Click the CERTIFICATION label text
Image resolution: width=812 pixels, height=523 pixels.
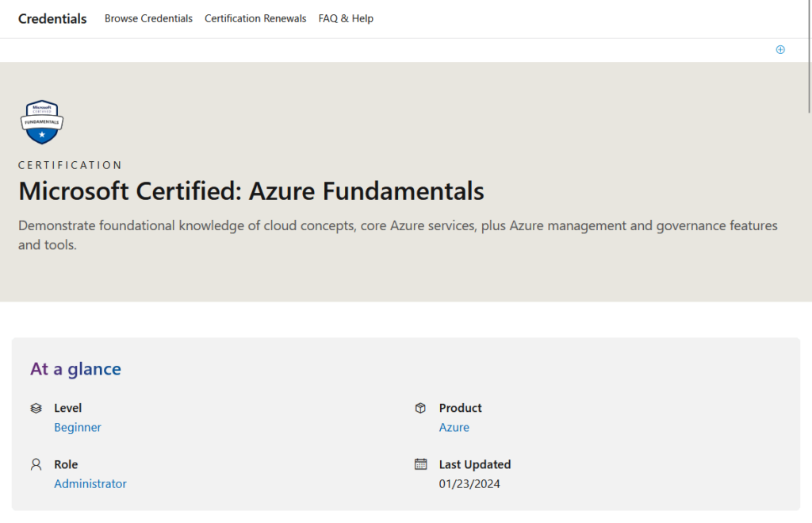pos(70,165)
